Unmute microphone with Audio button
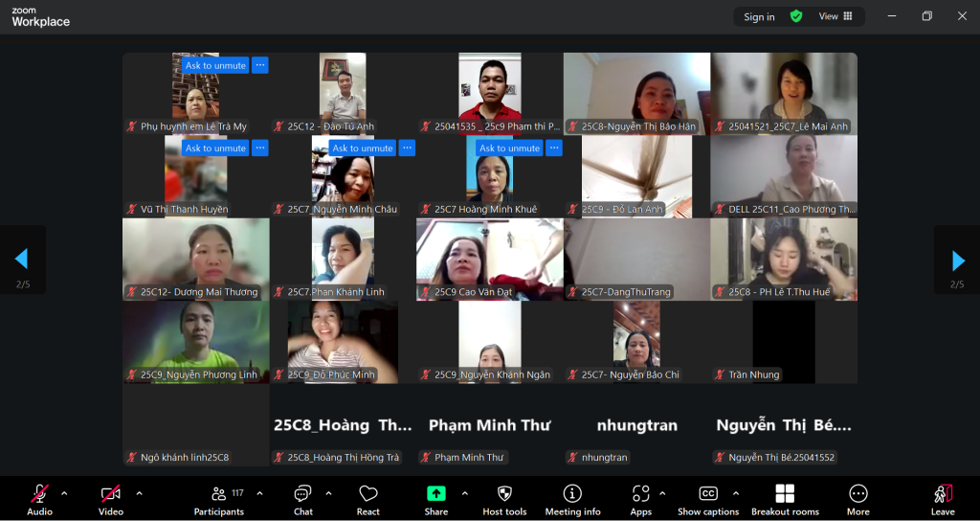Image resolution: width=980 pixels, height=521 pixels. coord(39,498)
